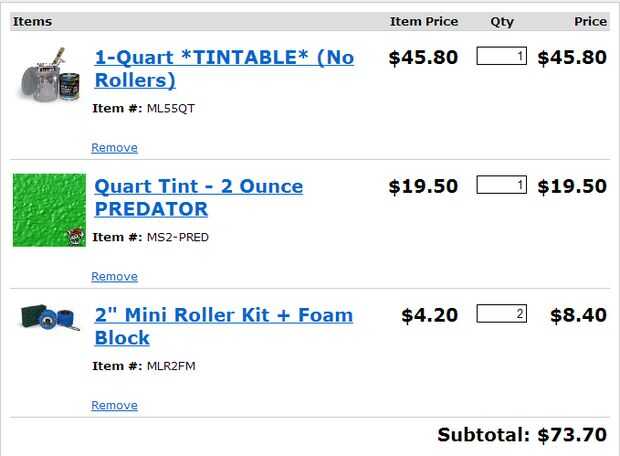Viewport: 620px width, 456px height.
Task: Click the Items column header
Action: tap(32, 21)
